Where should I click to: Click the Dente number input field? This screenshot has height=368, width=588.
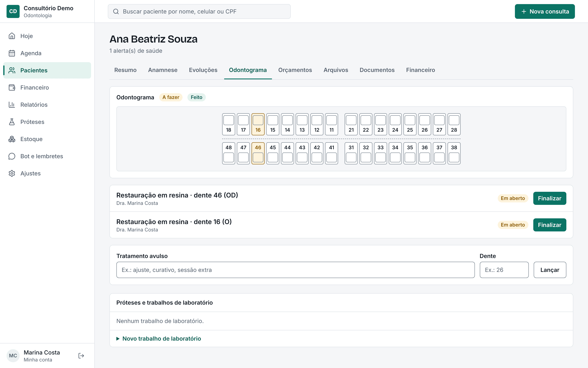click(504, 270)
